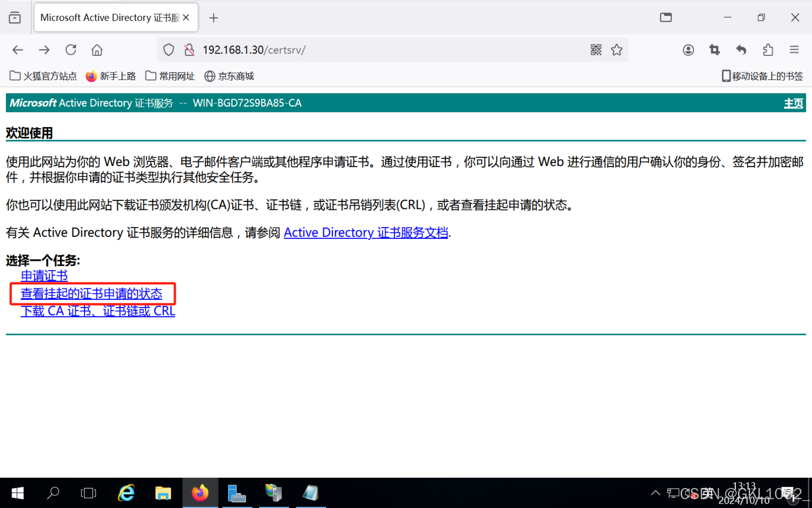Viewport: 812px width, 508px height.
Task: Open Server Manager from the taskbar
Action: 237,493
